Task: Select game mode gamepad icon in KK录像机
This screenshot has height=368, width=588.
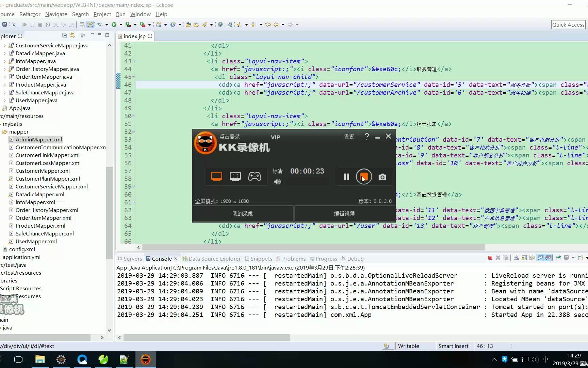Action: coord(255,176)
